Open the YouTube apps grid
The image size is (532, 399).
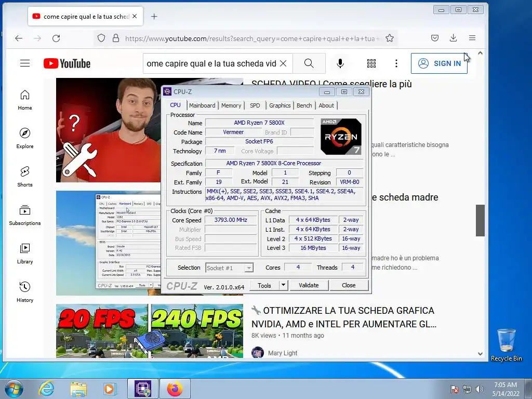pos(371,63)
